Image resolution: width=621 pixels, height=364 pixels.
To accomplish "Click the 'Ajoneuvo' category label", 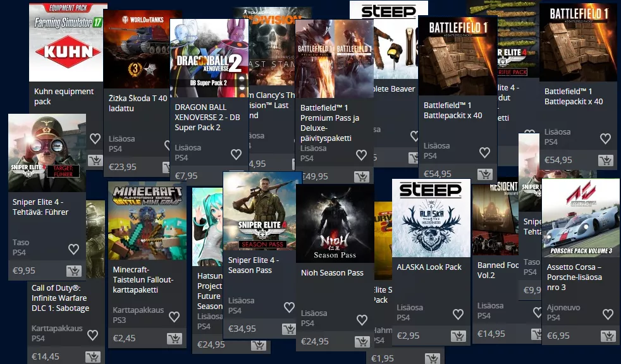I will pyautogui.click(x=563, y=307).
